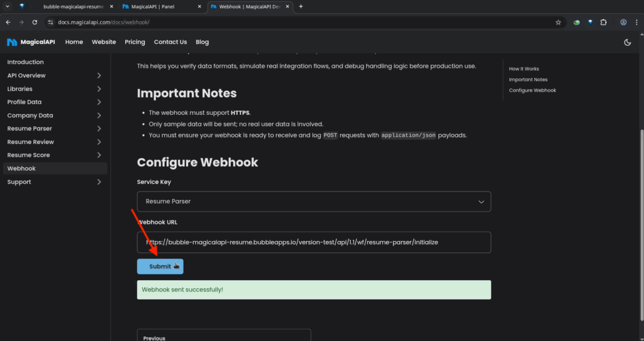This screenshot has width=644, height=341.
Task: Click the POST code text
Action: (x=330, y=136)
